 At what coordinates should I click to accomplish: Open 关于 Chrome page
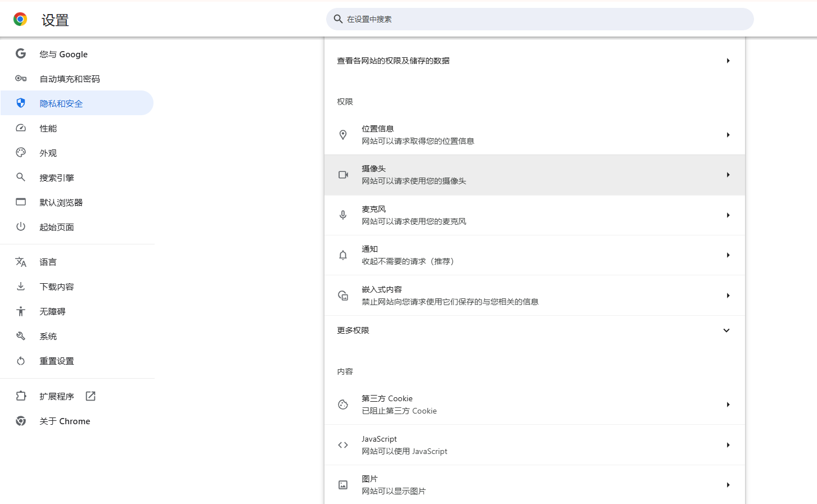(77, 421)
